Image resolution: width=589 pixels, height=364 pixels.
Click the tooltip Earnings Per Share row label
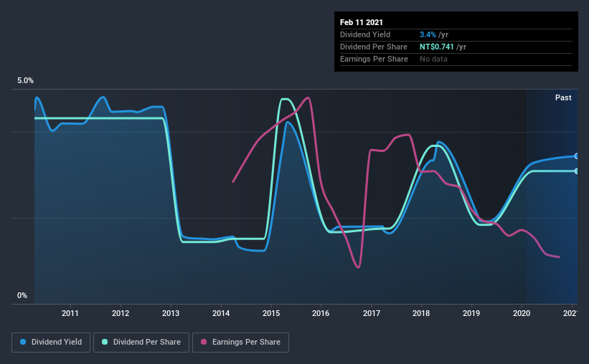pos(374,59)
